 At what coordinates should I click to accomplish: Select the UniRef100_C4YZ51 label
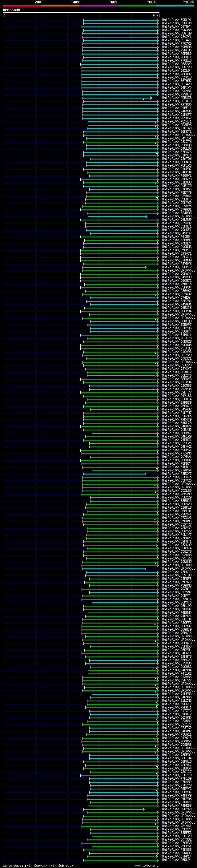(176, 139)
